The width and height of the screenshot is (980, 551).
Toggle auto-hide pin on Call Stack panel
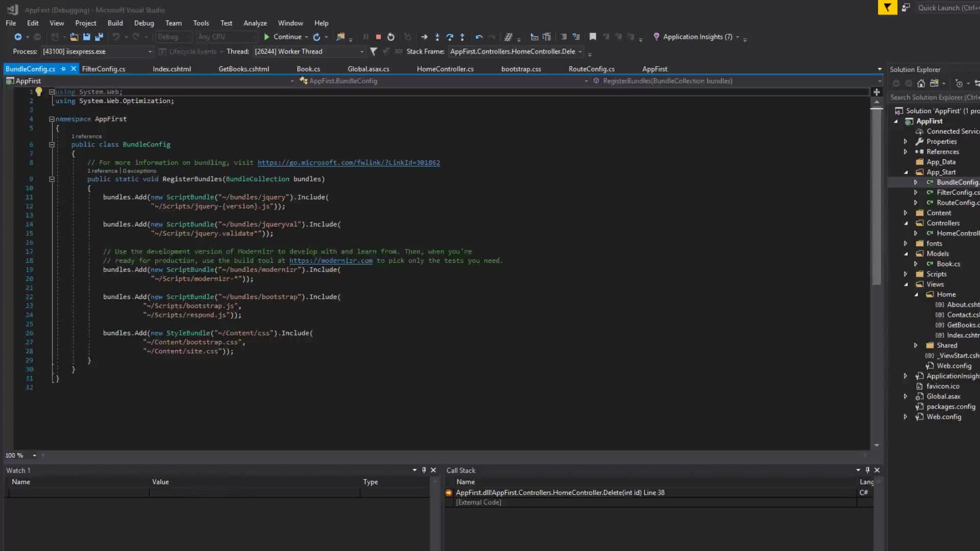(867, 470)
